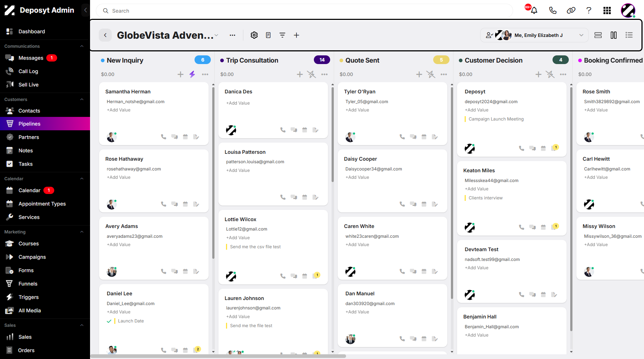Screen dimensions: 644x359
Task: Toggle automation lightning in Quote Sent column
Action: pyautogui.click(x=431, y=74)
